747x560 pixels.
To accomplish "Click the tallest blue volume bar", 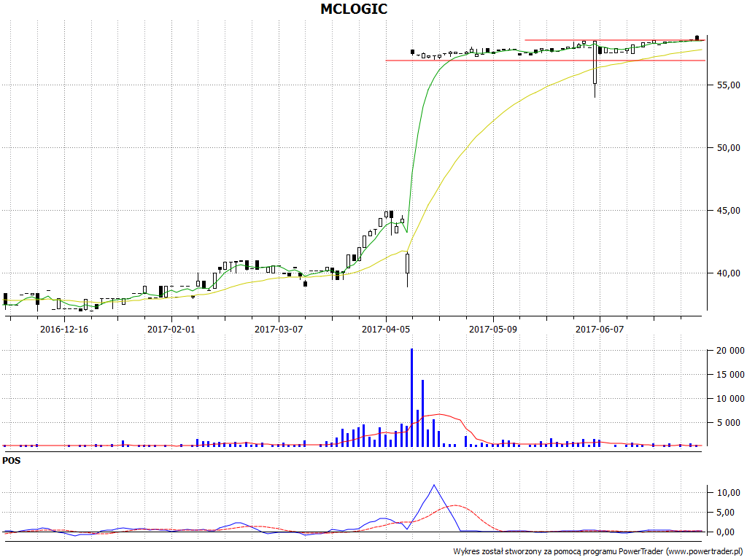I will [411, 397].
